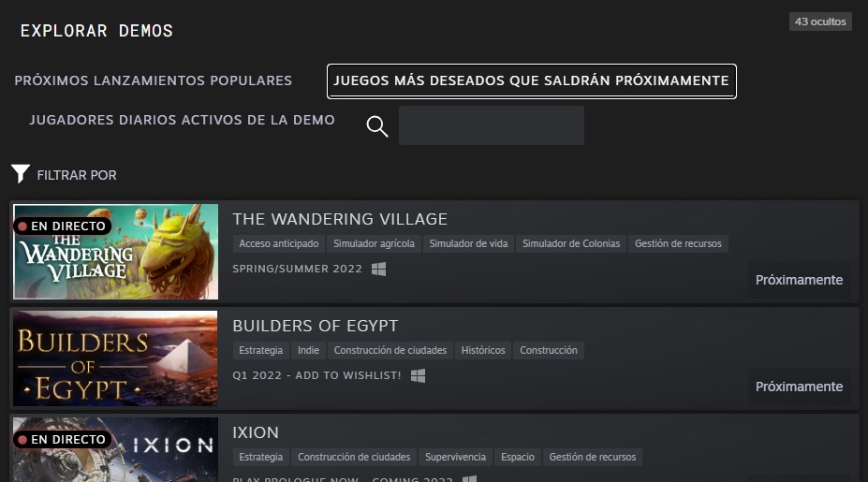Click Próximamente button for Wandering Village
868x482 pixels.
pos(800,280)
